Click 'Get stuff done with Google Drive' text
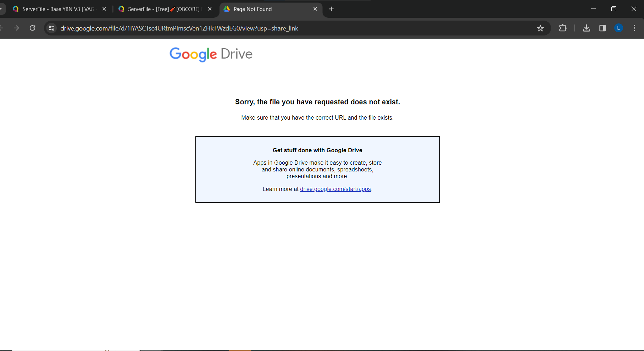Screen dimensions: 644x351 coord(317,150)
